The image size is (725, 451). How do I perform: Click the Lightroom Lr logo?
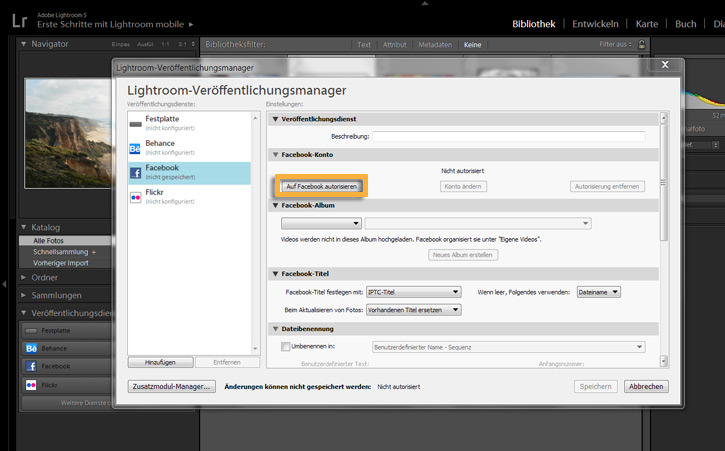click(x=19, y=21)
